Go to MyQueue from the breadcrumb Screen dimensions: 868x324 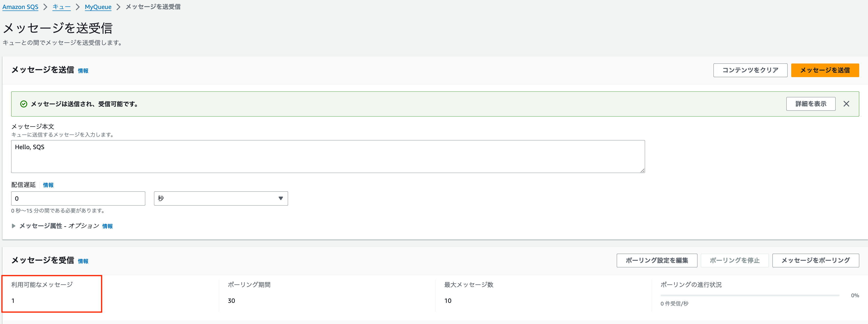[98, 7]
